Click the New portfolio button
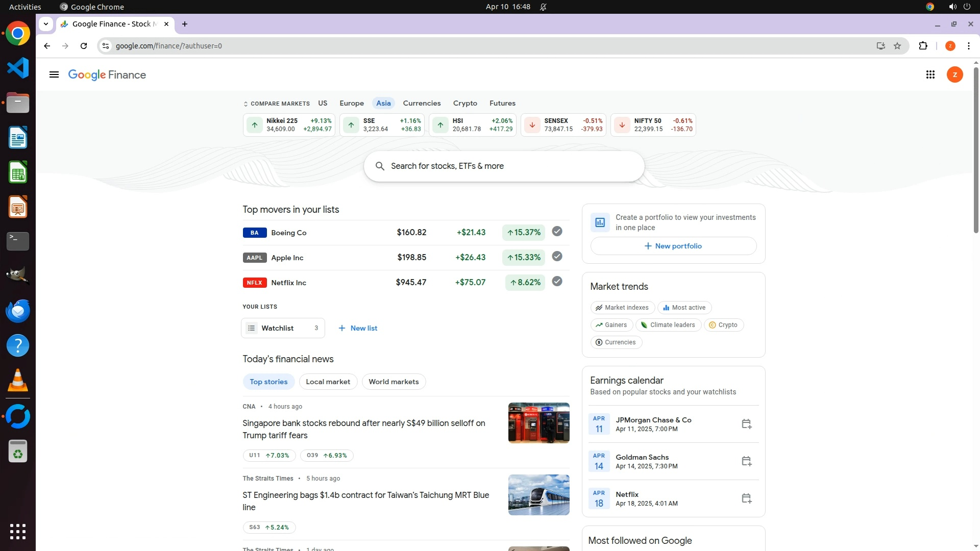The width and height of the screenshot is (980, 551). [x=673, y=246]
